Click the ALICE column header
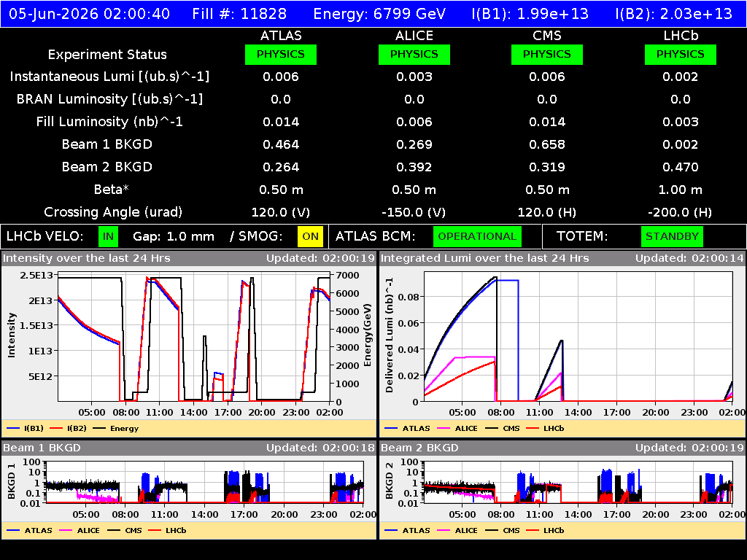This screenshot has height=560, width=747. coord(414,36)
